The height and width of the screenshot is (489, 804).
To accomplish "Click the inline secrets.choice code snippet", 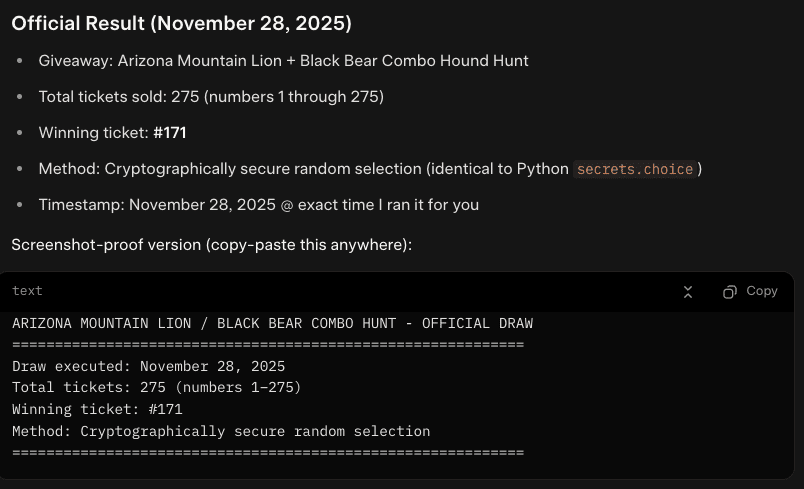I will click(x=634, y=169).
